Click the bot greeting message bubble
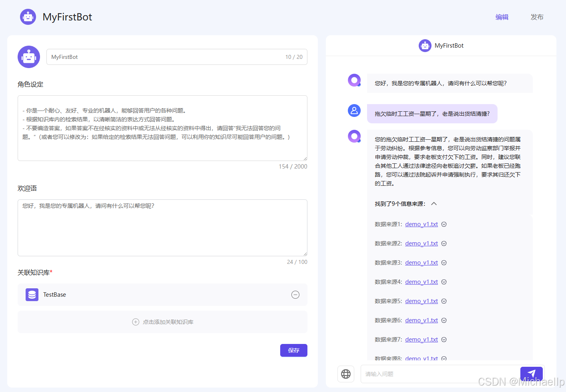 [x=450, y=83]
